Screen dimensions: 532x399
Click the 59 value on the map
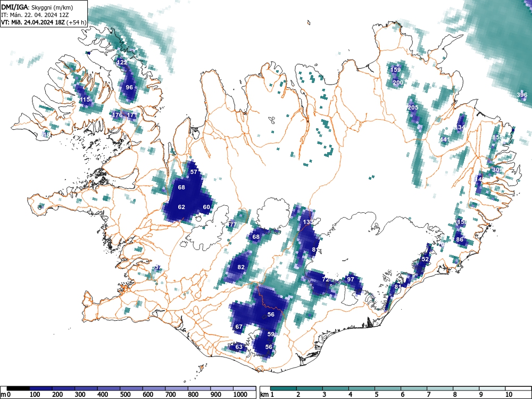(x=271, y=334)
